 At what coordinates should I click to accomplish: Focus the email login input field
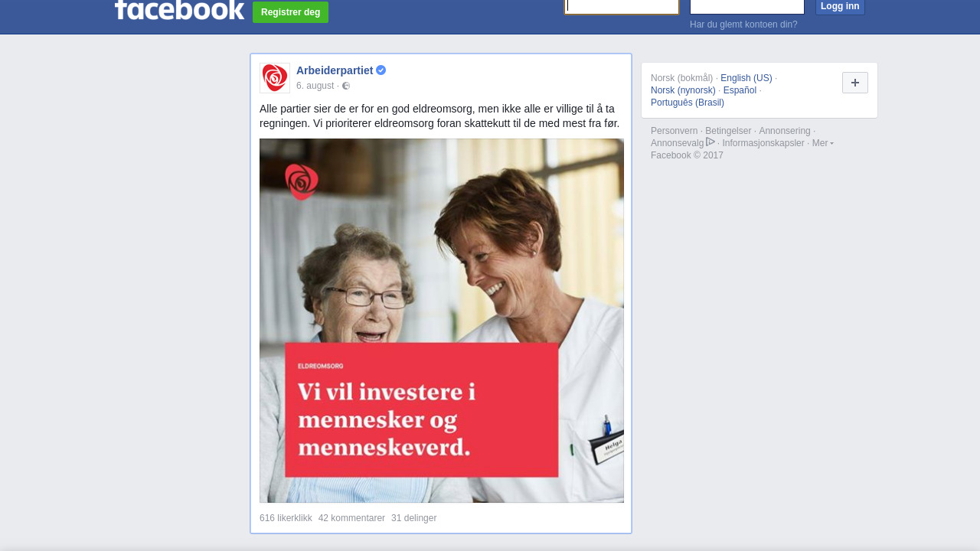tap(622, 7)
